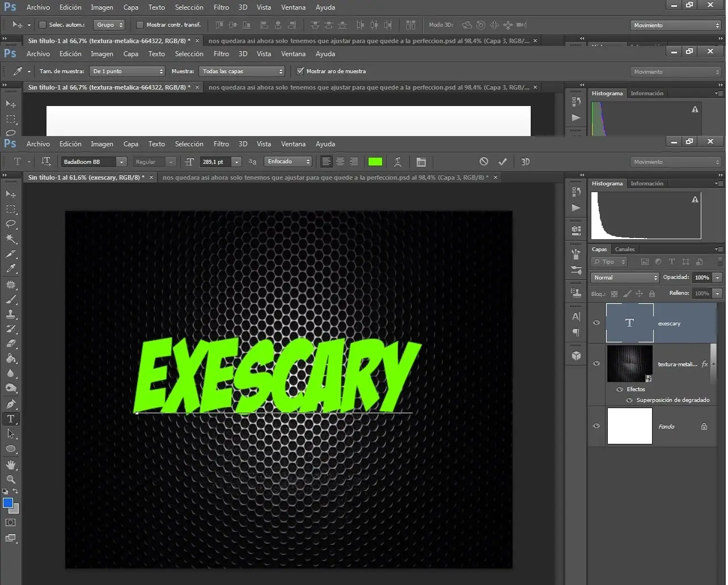Select the Move tool in the front window's toolbox
The image size is (728, 585).
point(11,194)
